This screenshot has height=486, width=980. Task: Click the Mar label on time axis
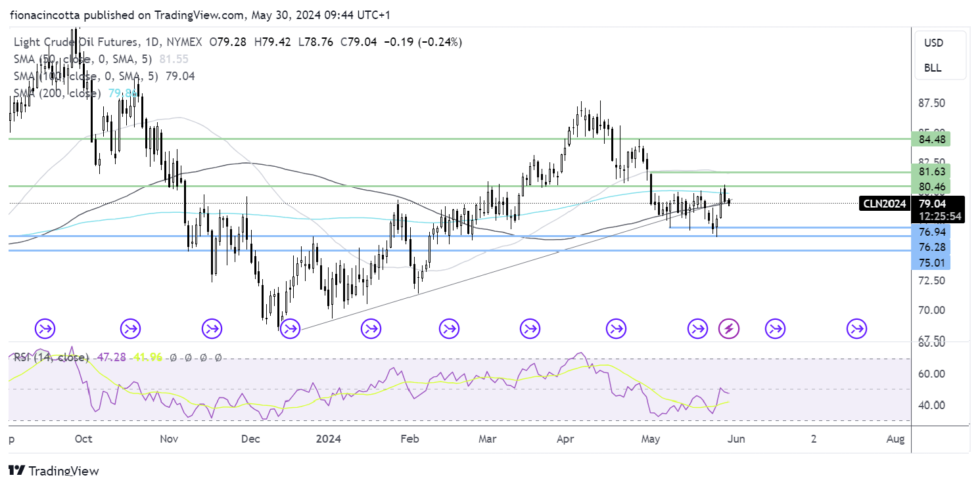[488, 439]
